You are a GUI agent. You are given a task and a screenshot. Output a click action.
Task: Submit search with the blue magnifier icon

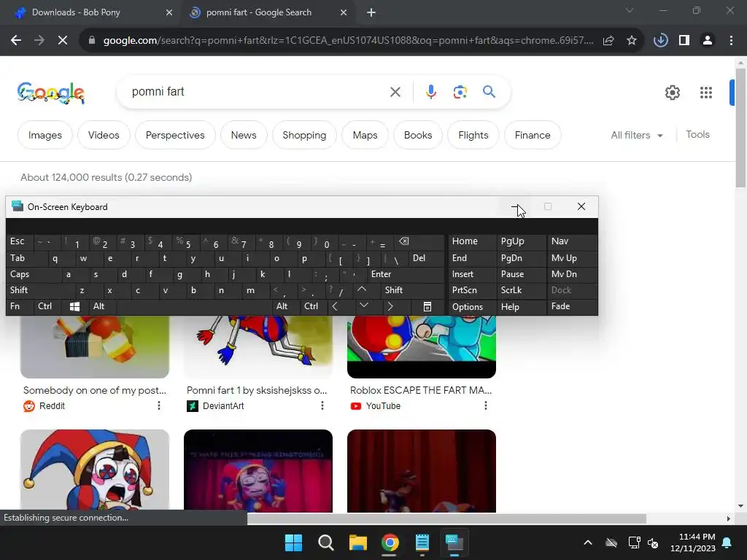pyautogui.click(x=489, y=91)
